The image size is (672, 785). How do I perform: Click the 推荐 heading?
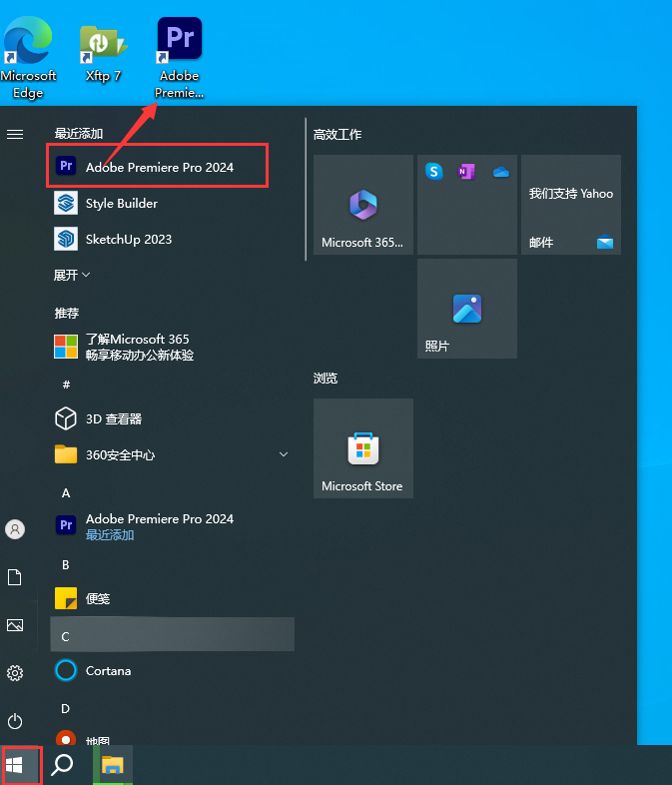tap(67, 313)
